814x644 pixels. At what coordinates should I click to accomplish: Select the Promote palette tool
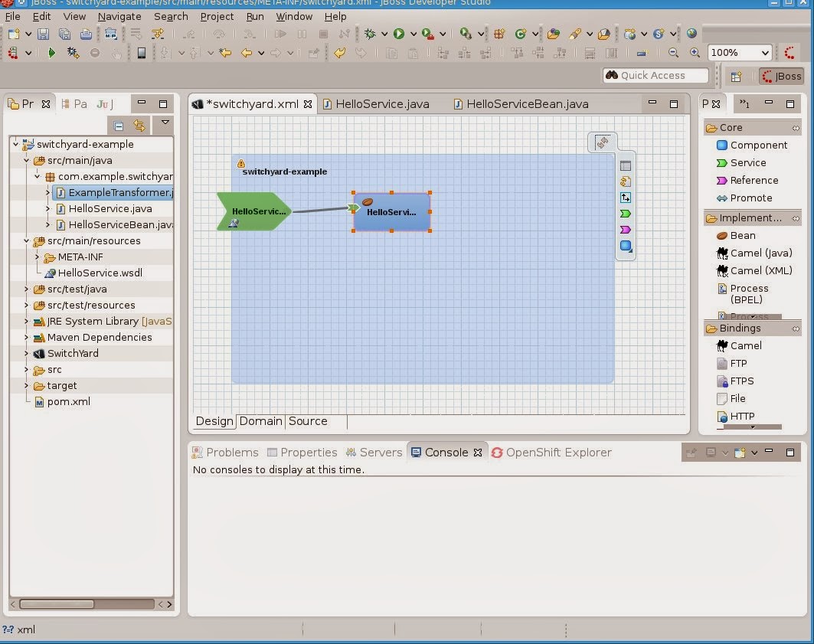[x=744, y=198]
